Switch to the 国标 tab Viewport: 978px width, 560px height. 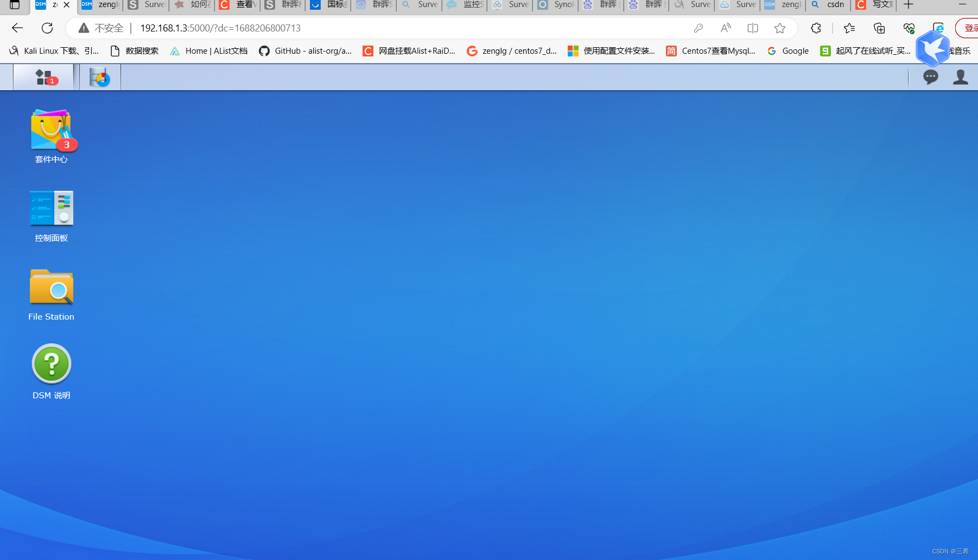pos(329,5)
